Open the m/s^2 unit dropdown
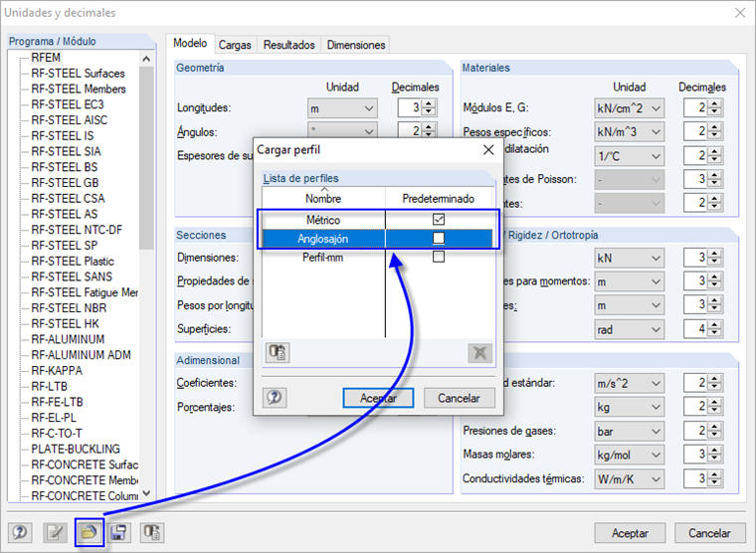Screen dimensions: 756x553 click(x=630, y=384)
